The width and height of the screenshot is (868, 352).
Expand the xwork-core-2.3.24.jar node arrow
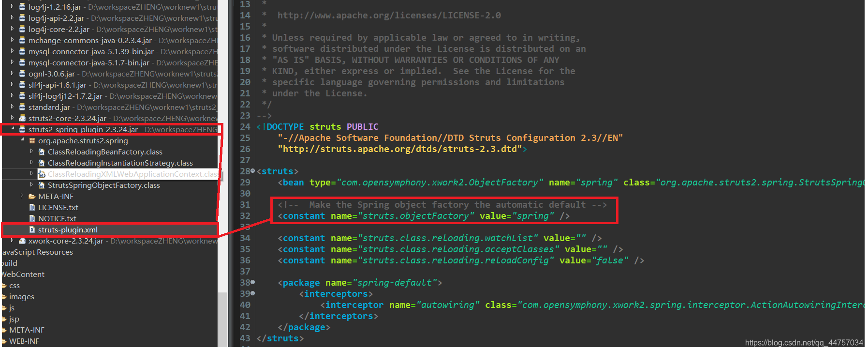pos(12,241)
